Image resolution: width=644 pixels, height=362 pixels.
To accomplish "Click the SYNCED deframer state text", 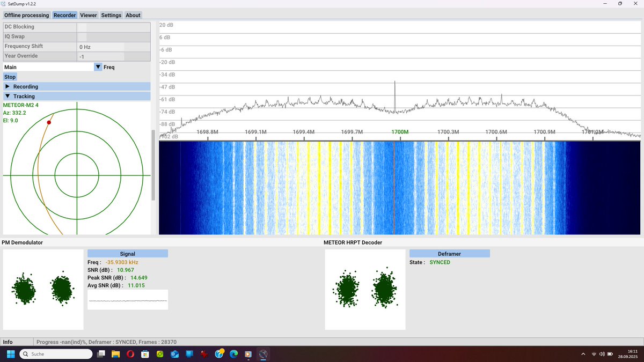I will 440,262.
